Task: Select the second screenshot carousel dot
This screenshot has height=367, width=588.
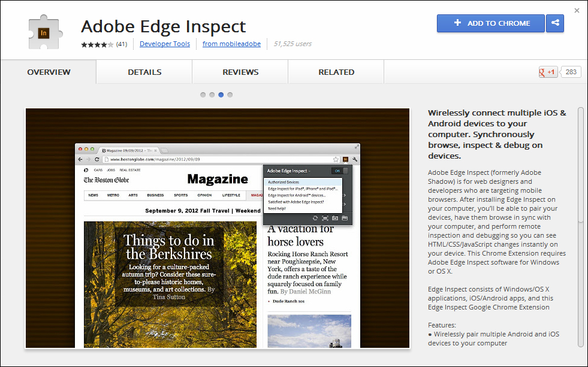Action: [212, 95]
